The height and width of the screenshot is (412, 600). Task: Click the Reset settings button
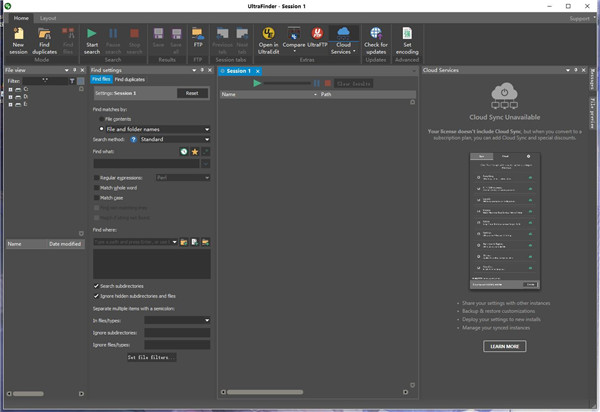pos(192,93)
